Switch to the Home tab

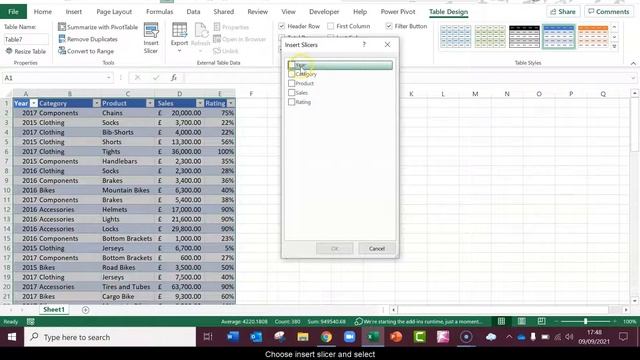click(42, 12)
